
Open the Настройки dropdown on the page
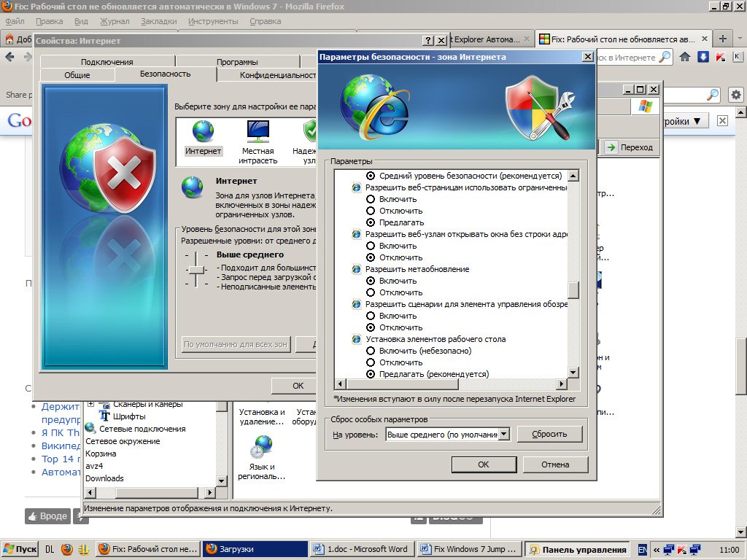[684, 121]
